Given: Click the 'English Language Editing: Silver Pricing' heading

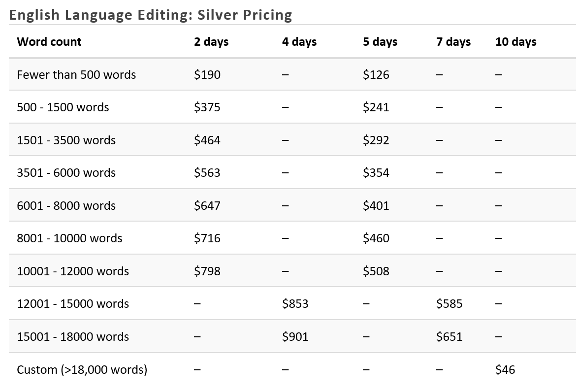Looking at the screenshot, I should 151,15.
